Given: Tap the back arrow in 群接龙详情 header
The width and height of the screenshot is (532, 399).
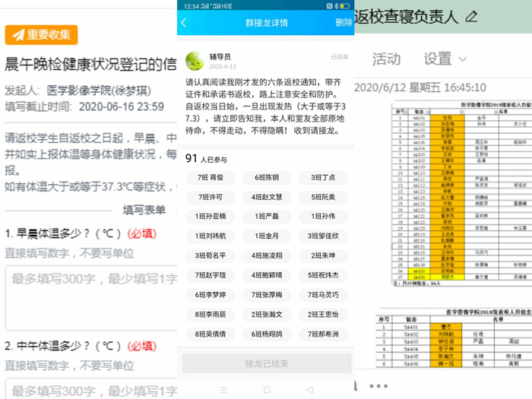Looking at the screenshot, I should 184,23.
